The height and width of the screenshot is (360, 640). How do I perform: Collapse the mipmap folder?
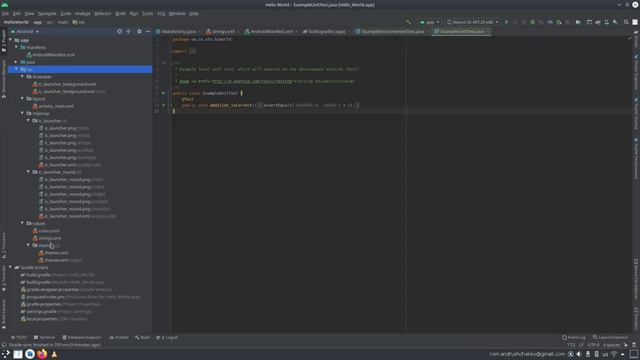click(22, 113)
